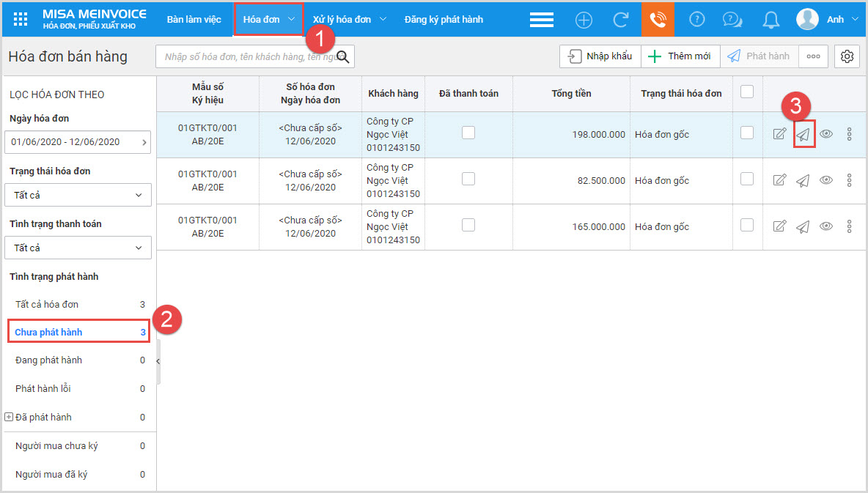Open the Trạng thái hóa đơn dropdown
868x493 pixels.
tap(78, 195)
